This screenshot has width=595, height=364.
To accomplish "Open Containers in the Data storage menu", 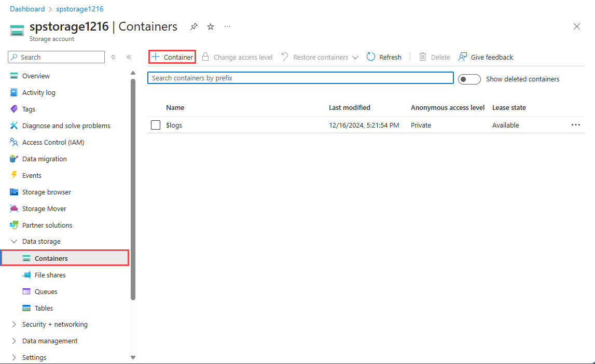I will tap(50, 258).
